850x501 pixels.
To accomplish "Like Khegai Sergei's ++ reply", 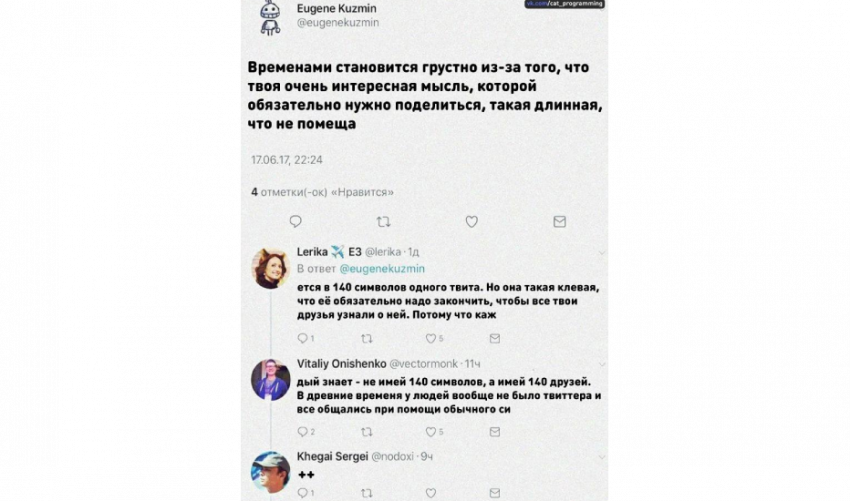I will click(430, 493).
